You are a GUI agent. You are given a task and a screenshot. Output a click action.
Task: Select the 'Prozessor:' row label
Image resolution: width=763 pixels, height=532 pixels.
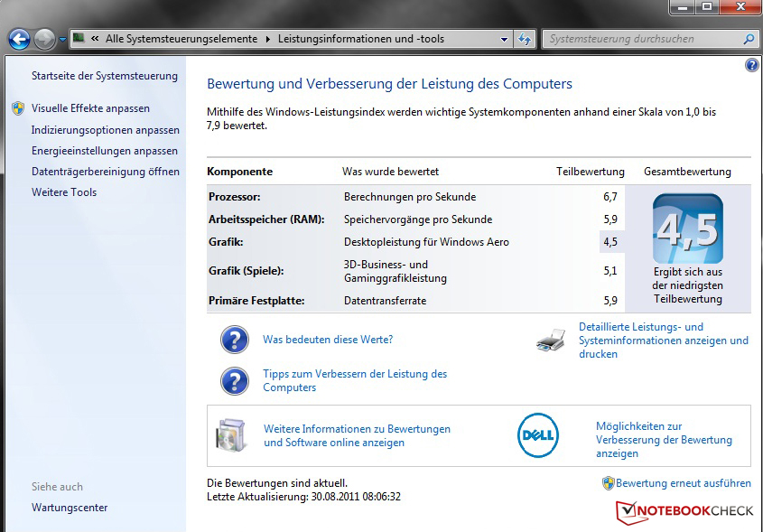235,197
